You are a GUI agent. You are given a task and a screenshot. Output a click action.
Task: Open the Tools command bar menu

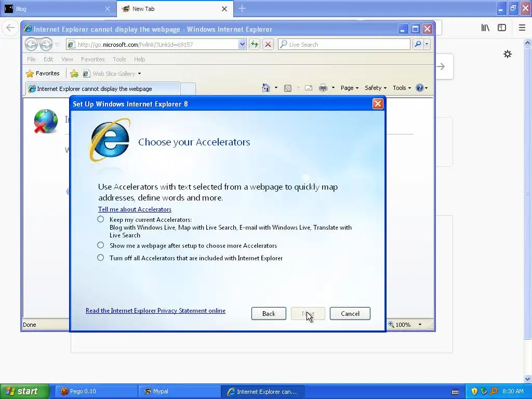click(x=402, y=88)
